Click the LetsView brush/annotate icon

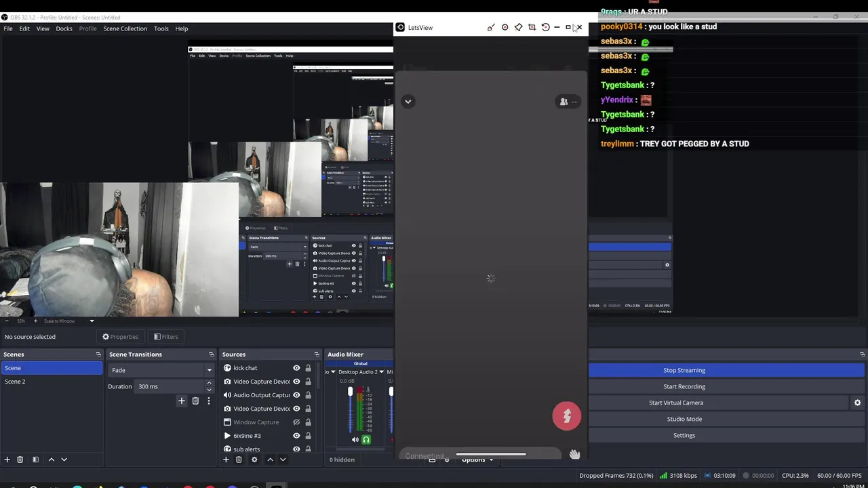click(491, 27)
